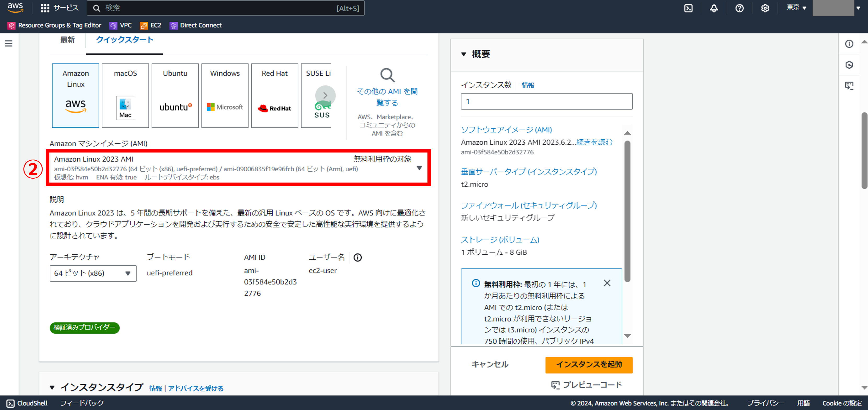Collapse the 概要 summary panel
The image size is (868, 410).
[x=464, y=54]
